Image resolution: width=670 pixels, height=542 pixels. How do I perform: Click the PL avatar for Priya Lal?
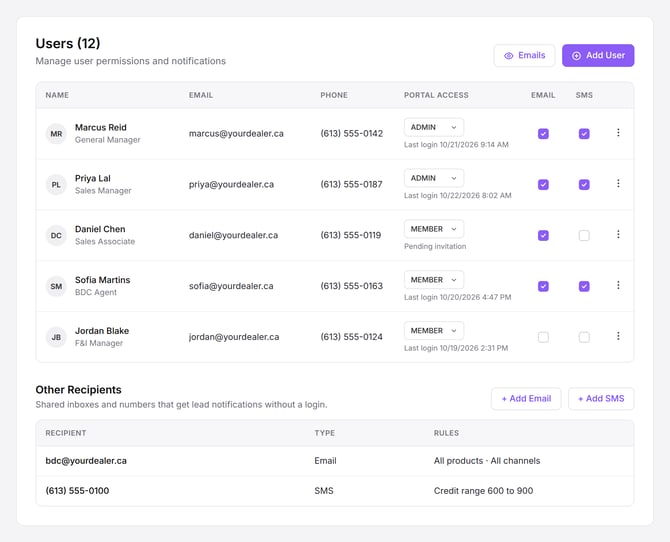point(56,185)
